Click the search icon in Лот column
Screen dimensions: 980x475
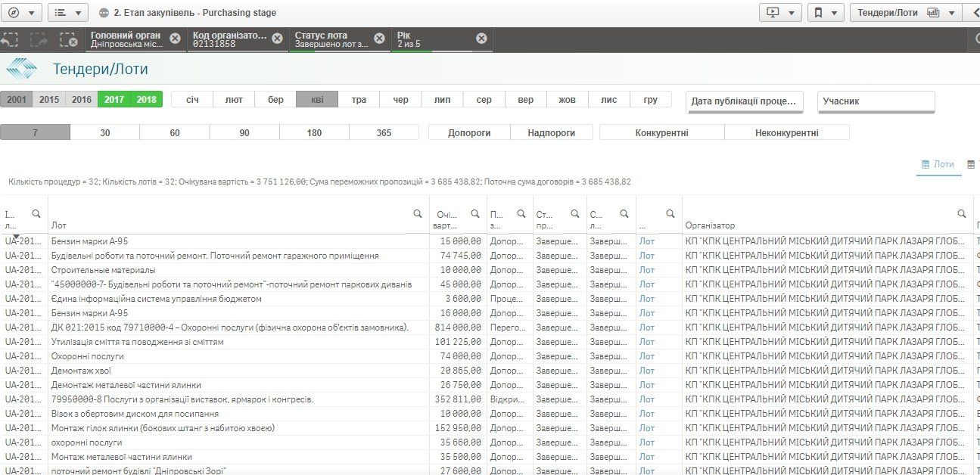[418, 214]
